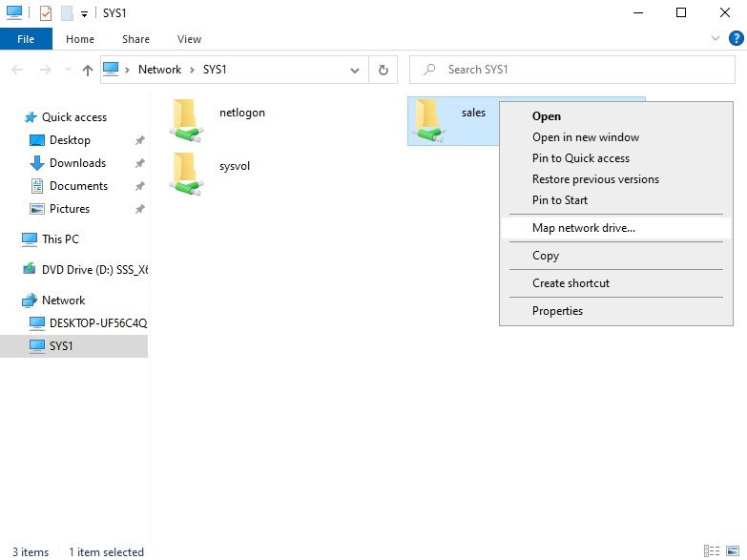Click the SYS1 system icon in title bar
The height and width of the screenshot is (560, 747).
pos(14,12)
